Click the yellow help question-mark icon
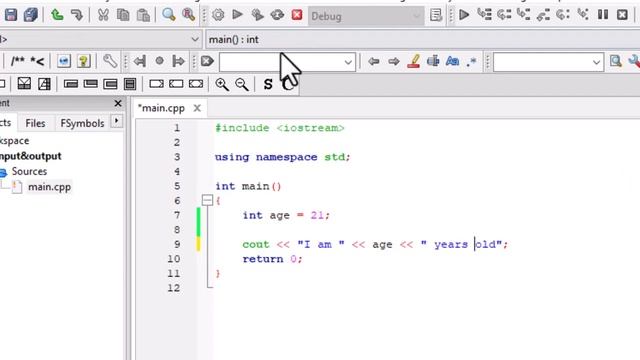 [84, 61]
